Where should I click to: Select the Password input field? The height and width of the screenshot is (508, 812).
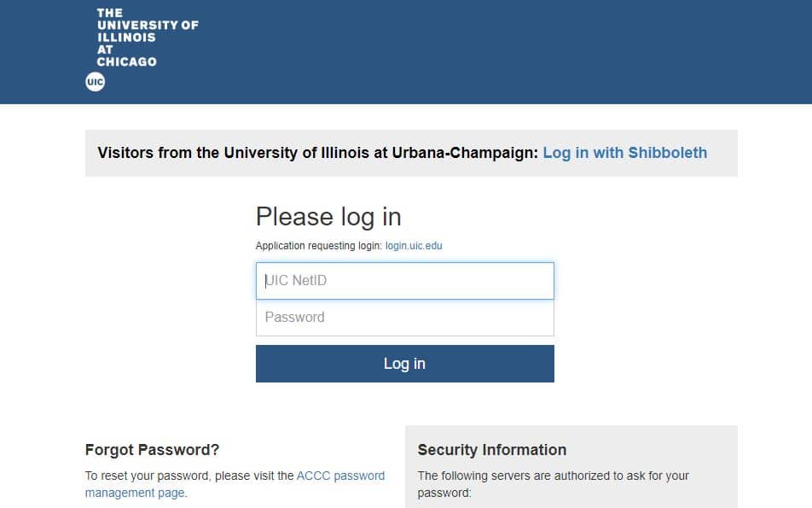(405, 318)
